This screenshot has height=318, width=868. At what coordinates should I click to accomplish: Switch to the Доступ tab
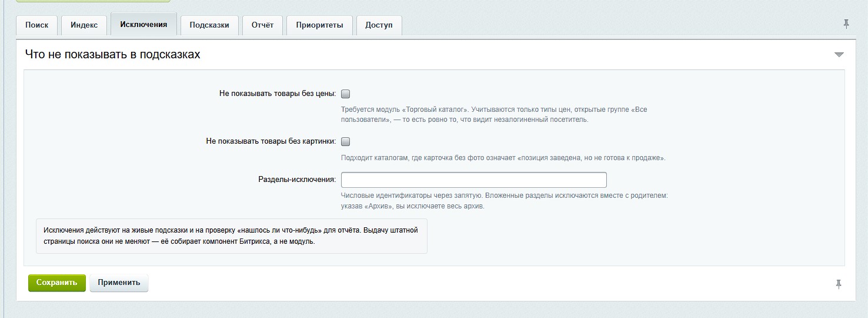tap(379, 25)
